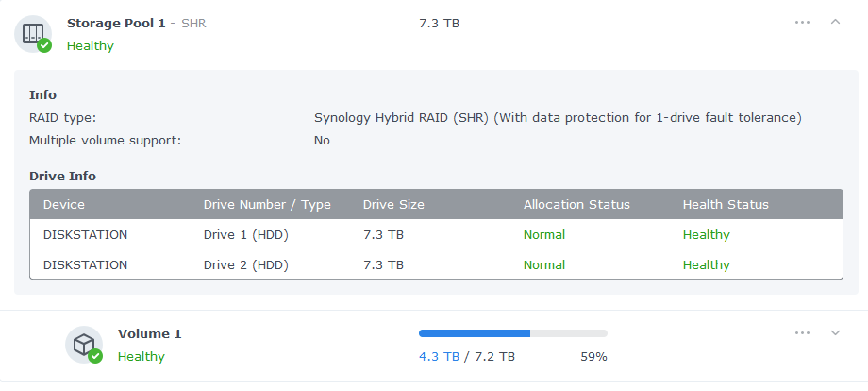The image size is (868, 391).
Task: Expand the Volume 1 details
Action: click(x=835, y=332)
